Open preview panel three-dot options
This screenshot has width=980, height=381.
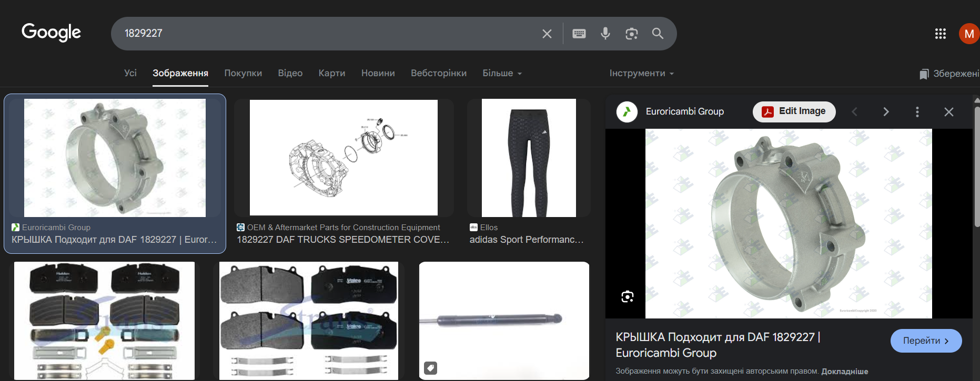pyautogui.click(x=917, y=112)
